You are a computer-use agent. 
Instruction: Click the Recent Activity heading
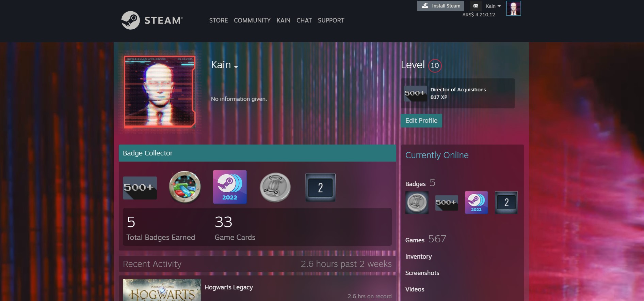[152, 264]
